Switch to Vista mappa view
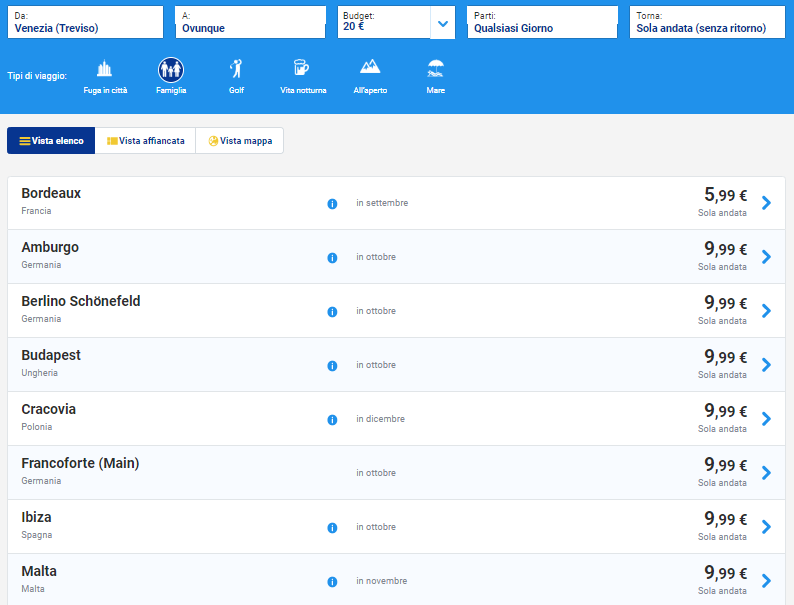 click(x=240, y=141)
